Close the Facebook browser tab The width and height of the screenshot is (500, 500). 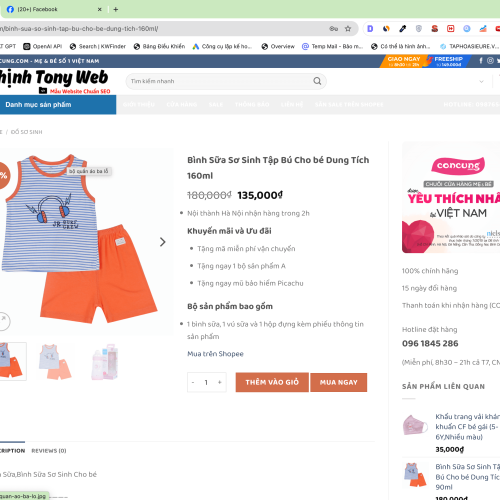point(99,9)
